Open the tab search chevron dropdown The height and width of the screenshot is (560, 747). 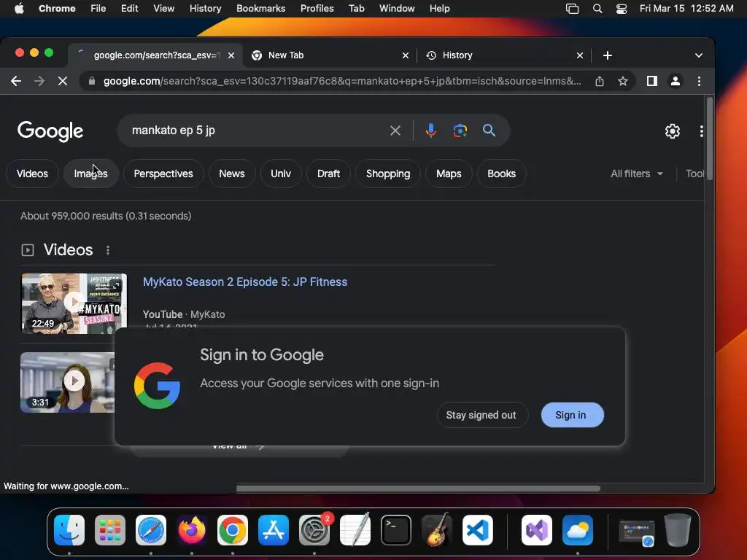pos(698,55)
